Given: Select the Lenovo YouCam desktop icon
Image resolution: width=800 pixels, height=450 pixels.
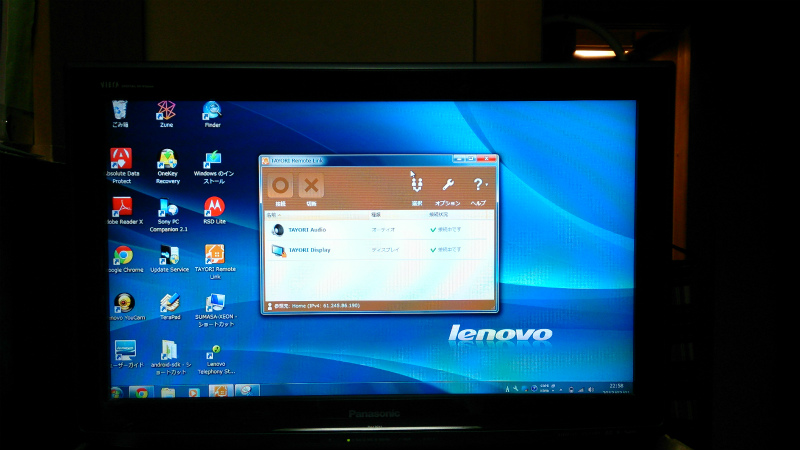Looking at the screenshot, I should (125, 307).
